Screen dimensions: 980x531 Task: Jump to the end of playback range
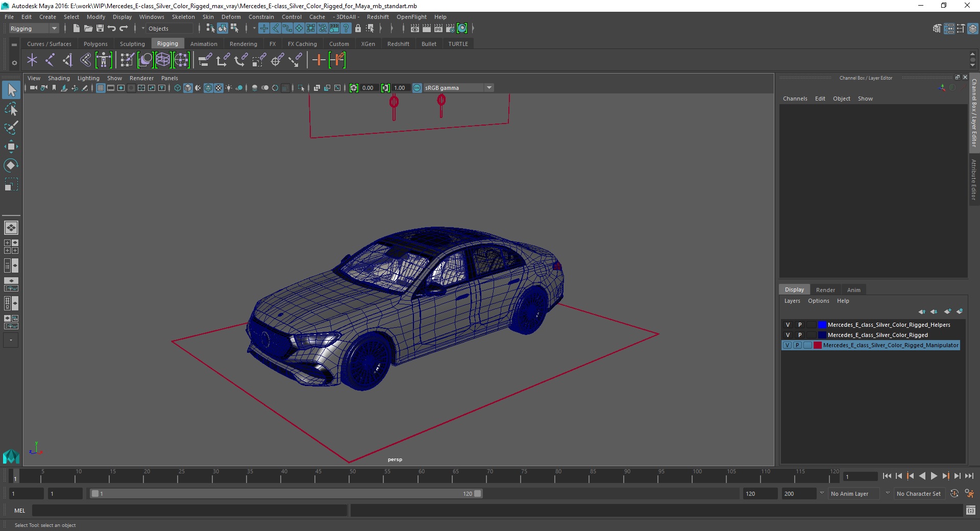969,476
